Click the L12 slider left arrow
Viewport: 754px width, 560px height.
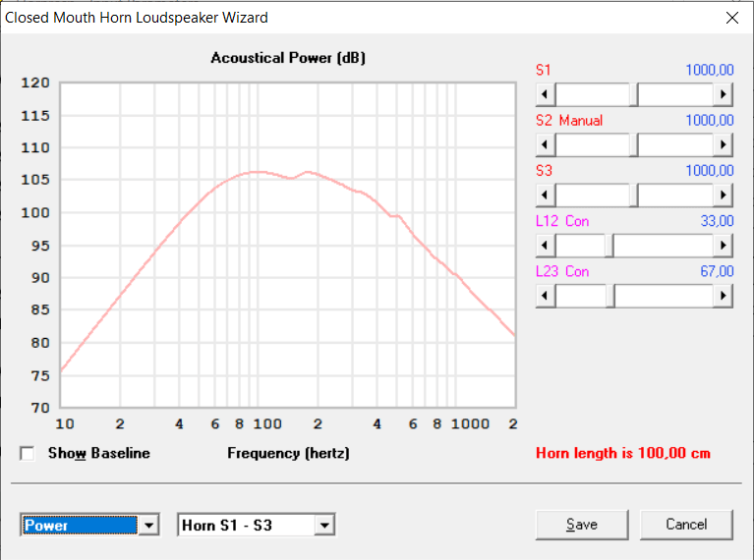546,246
